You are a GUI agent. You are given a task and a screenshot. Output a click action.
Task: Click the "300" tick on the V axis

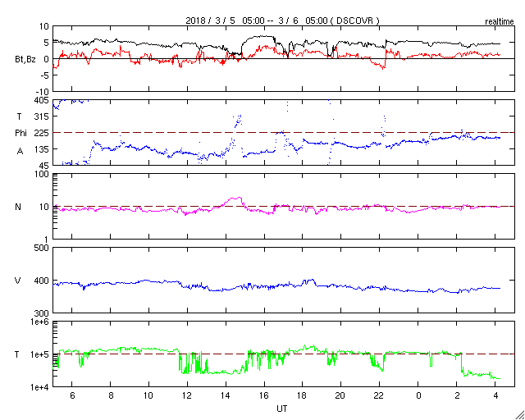coord(42,313)
